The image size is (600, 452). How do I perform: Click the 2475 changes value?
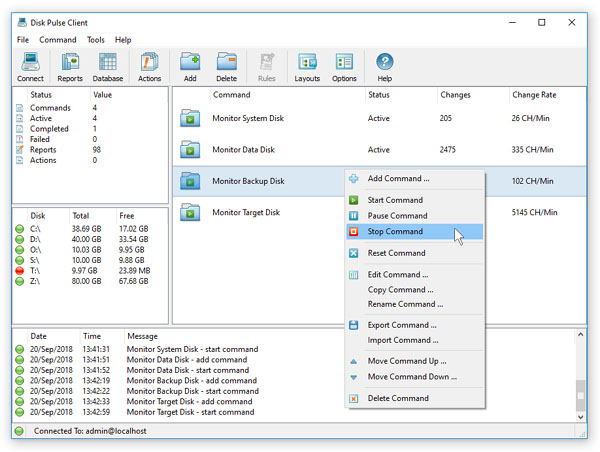[448, 150]
